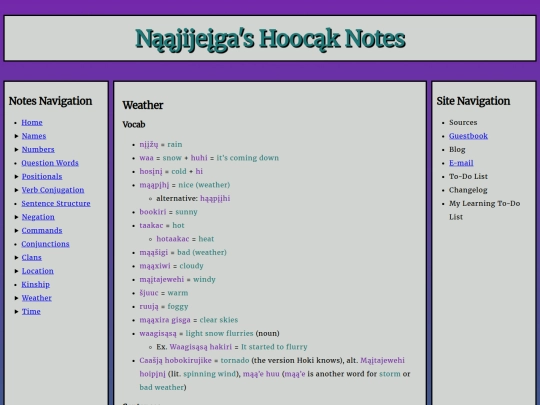
Task: Click the Blog item in Site Navigation
Action: pos(457,149)
